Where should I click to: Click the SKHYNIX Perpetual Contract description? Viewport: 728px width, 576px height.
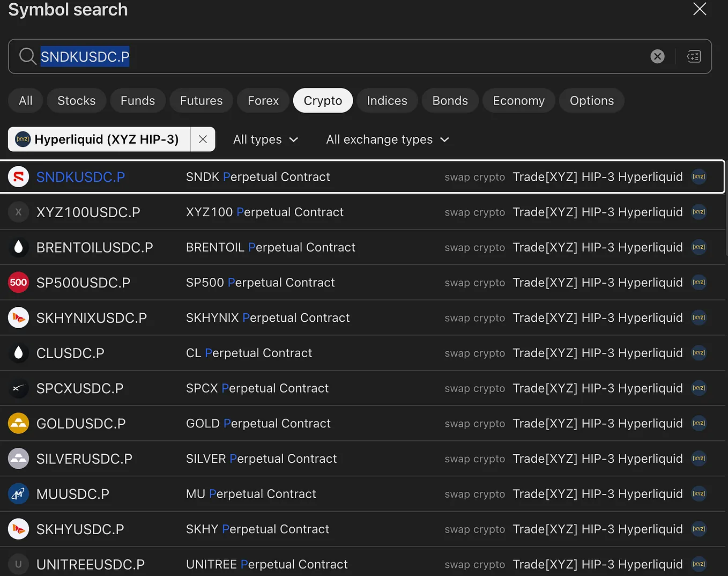coord(268,318)
